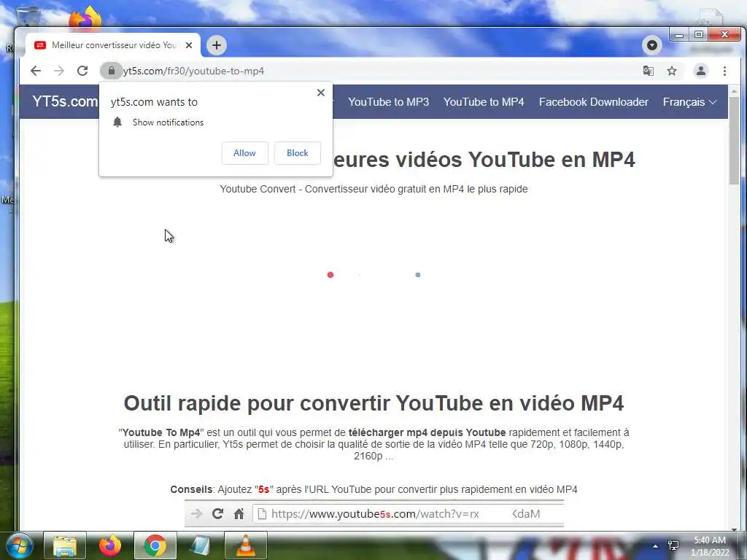The width and height of the screenshot is (747, 560).
Task: Click the scrollbar down arrow
Action: pos(734,529)
